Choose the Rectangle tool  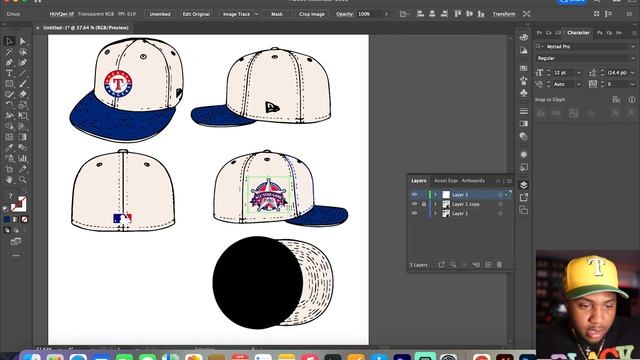[9, 84]
